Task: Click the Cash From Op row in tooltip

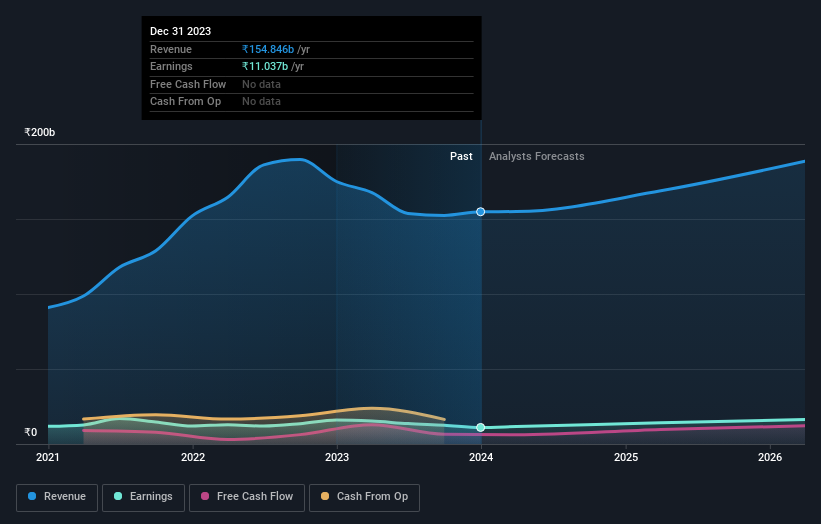Action: pyautogui.click(x=312, y=102)
